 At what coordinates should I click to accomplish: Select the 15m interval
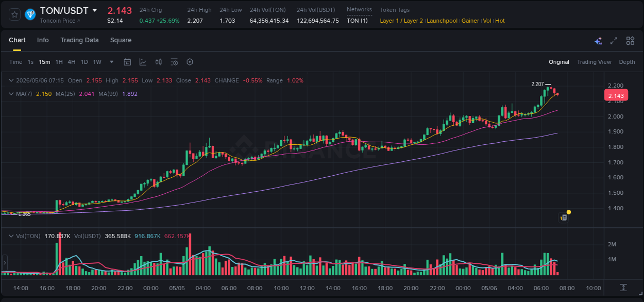(x=44, y=62)
